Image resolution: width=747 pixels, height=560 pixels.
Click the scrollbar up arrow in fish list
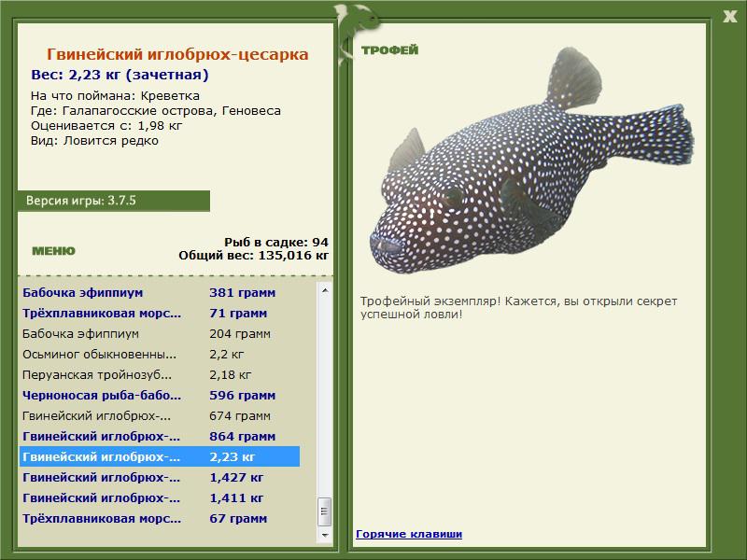(325, 290)
